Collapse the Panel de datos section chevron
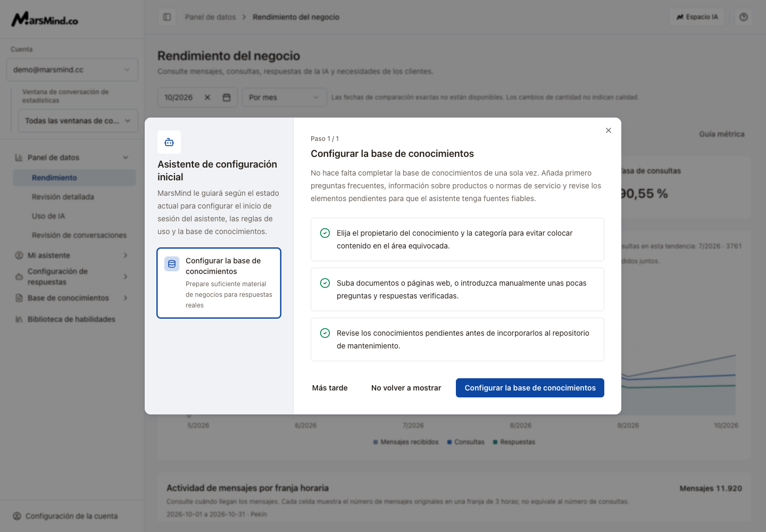 coord(126,157)
